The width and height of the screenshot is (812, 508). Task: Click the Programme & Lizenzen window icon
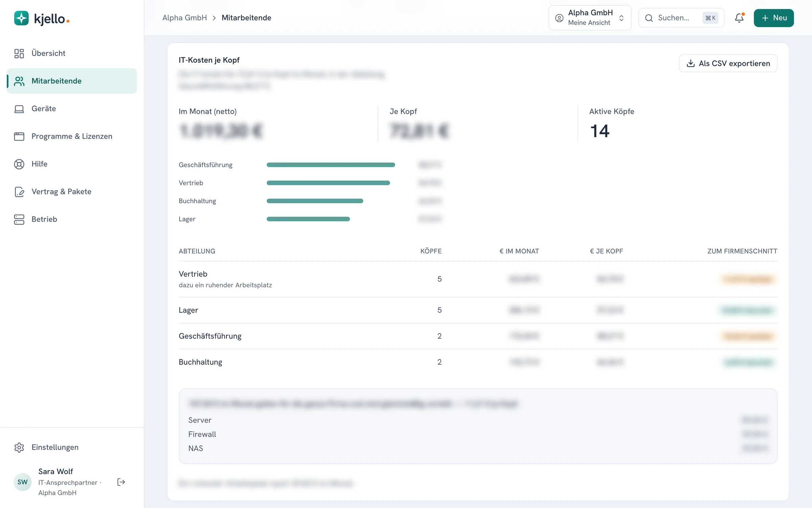click(x=19, y=136)
